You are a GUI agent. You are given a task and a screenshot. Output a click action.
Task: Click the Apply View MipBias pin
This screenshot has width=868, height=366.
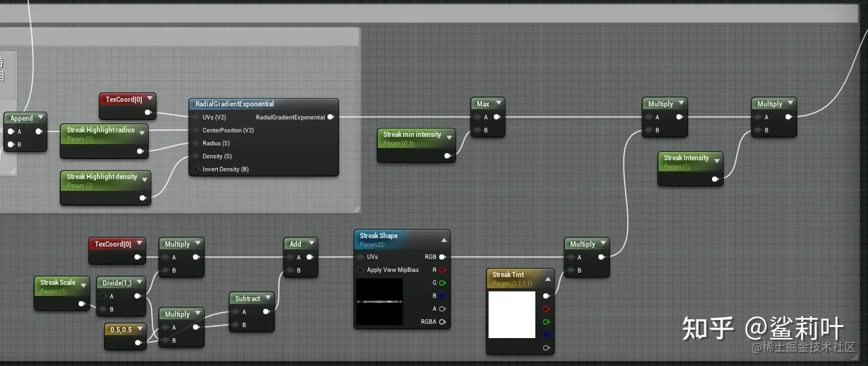click(361, 270)
